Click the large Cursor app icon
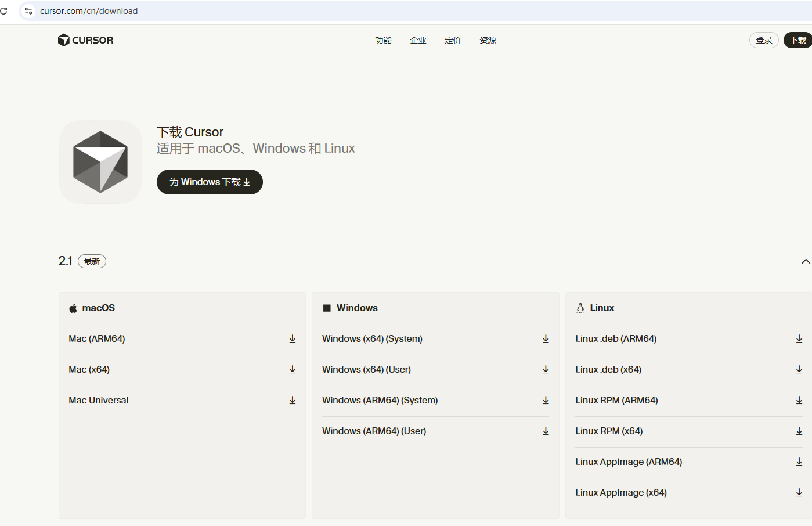The width and height of the screenshot is (812, 526). coord(100,162)
